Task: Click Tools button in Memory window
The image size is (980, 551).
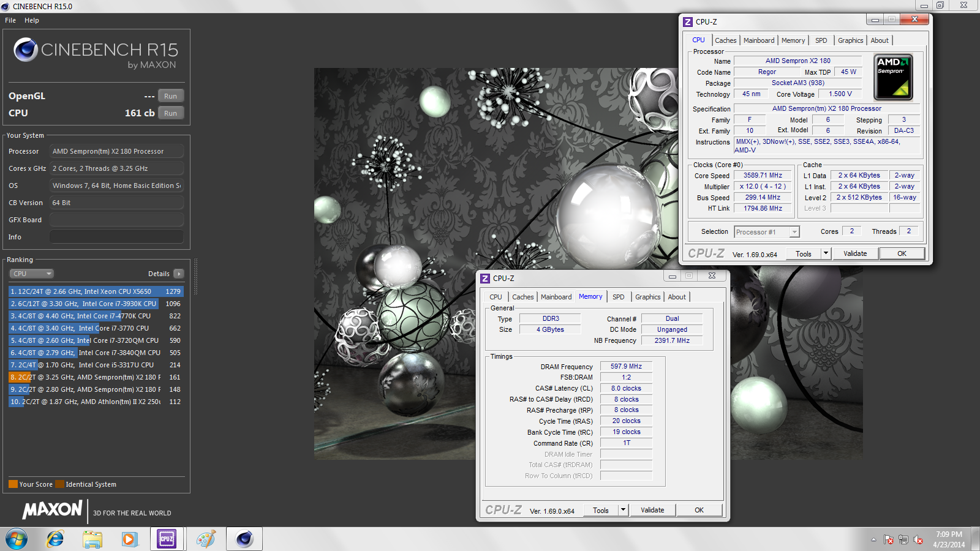Action: pyautogui.click(x=601, y=510)
